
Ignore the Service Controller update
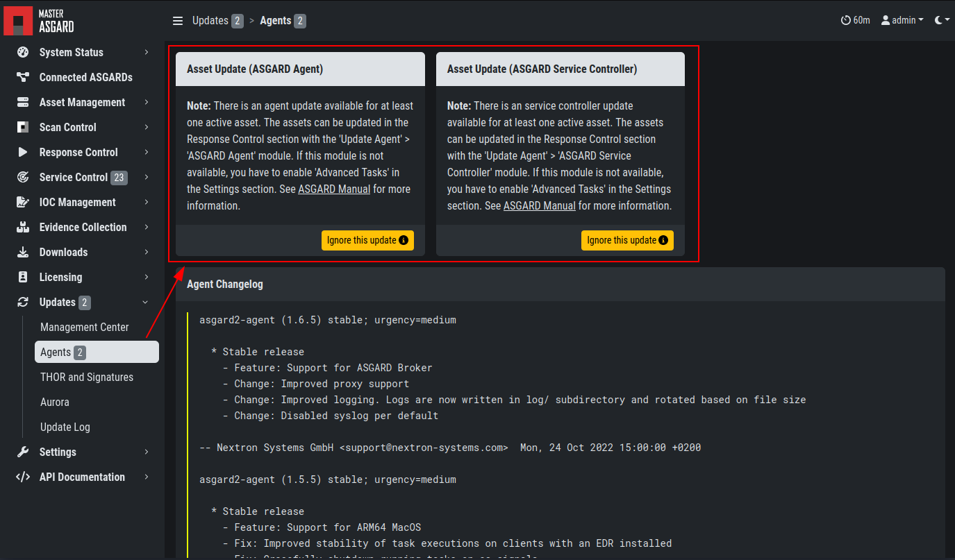tap(627, 240)
